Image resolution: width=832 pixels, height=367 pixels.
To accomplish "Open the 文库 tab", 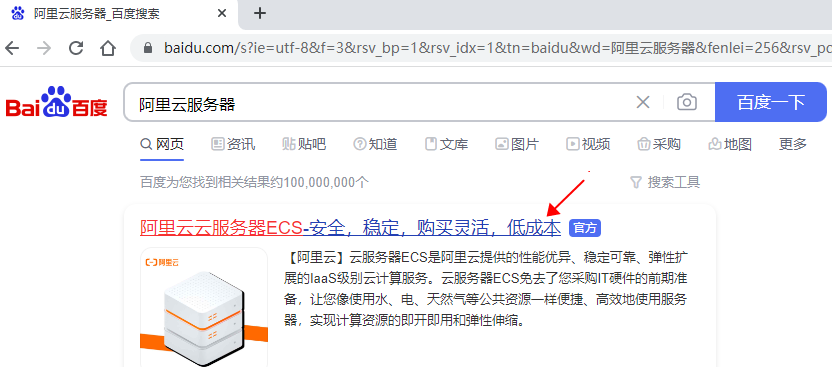I will 446,144.
